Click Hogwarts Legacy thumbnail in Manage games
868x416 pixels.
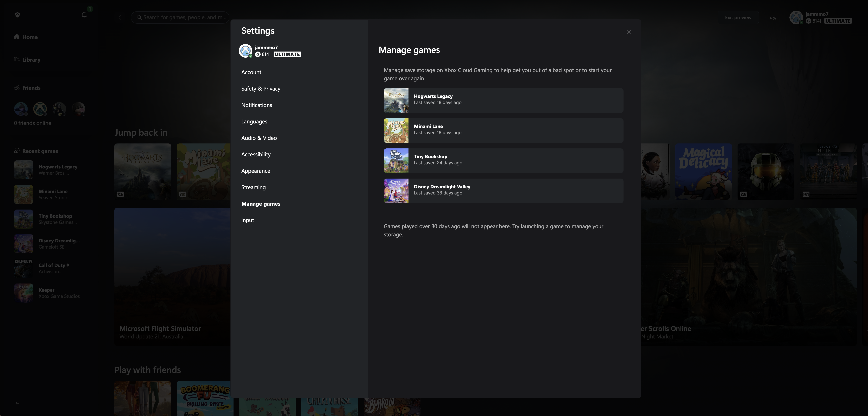396,100
